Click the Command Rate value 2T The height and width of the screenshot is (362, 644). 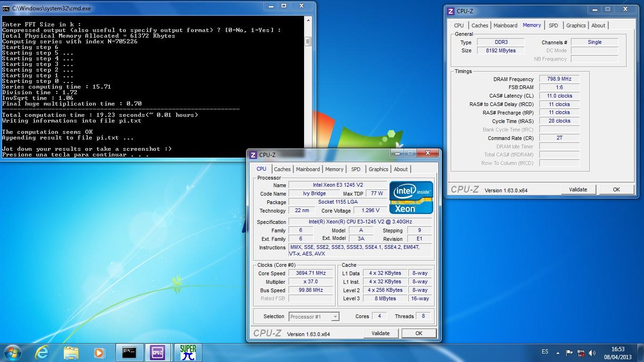pyautogui.click(x=559, y=138)
